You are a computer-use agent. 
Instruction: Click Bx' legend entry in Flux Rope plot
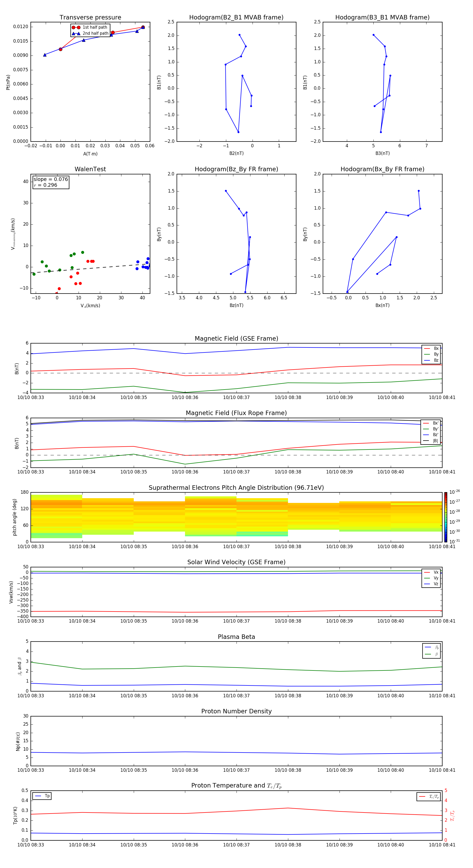point(431,423)
